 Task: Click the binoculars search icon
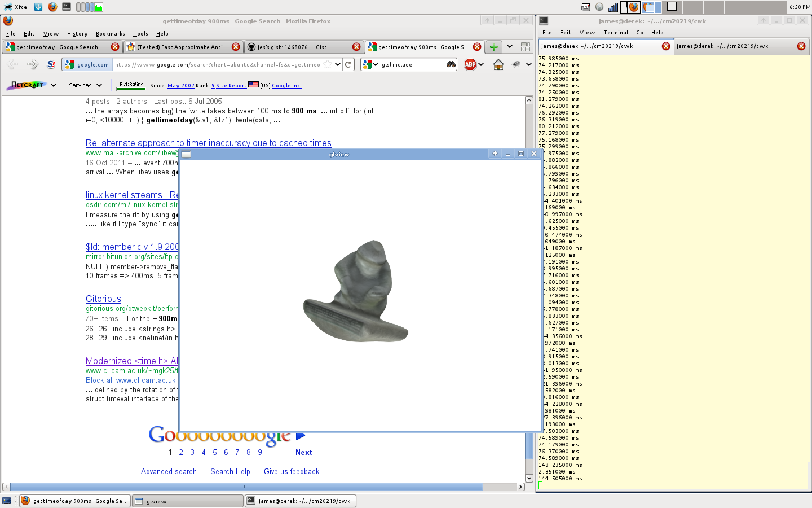451,64
